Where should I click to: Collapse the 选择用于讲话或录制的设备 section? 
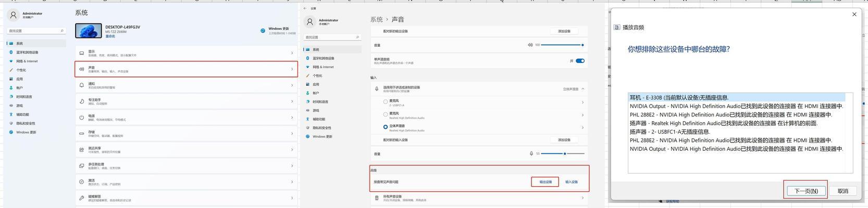(583, 89)
